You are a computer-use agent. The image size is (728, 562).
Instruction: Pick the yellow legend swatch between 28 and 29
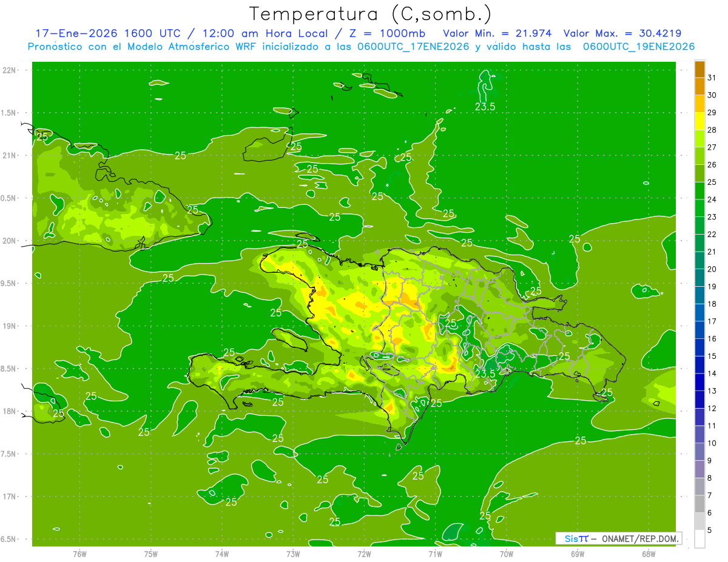tap(699, 121)
